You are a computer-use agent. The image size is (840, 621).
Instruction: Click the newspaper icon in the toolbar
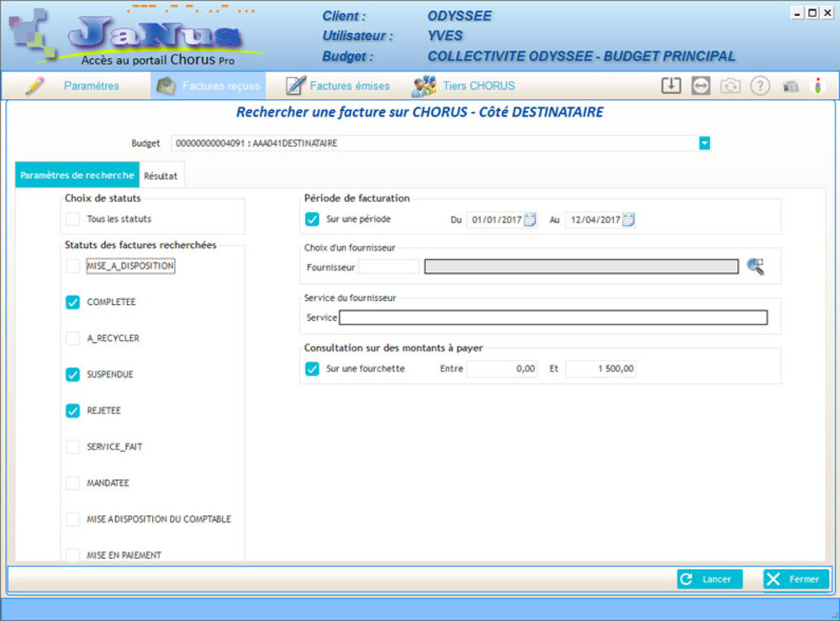[790, 86]
